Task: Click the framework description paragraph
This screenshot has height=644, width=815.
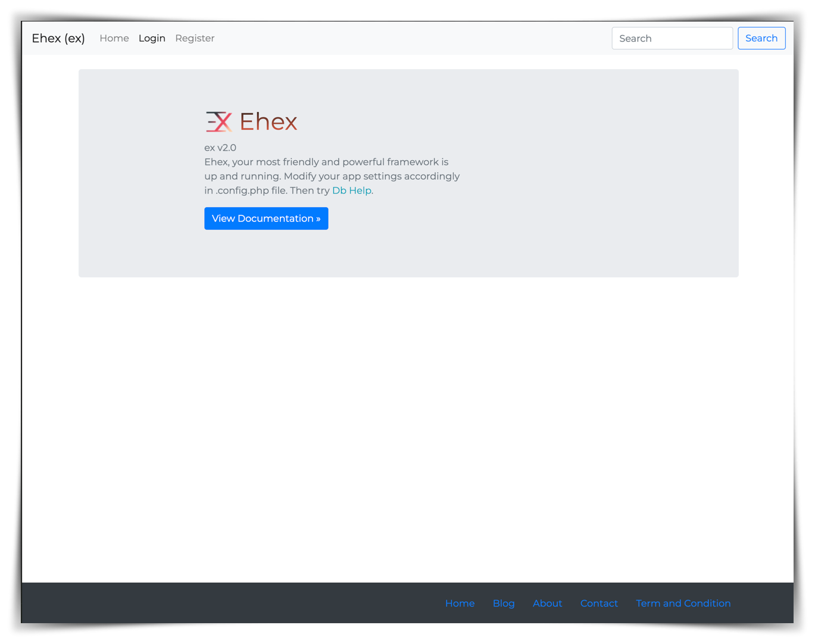Action: [332, 176]
